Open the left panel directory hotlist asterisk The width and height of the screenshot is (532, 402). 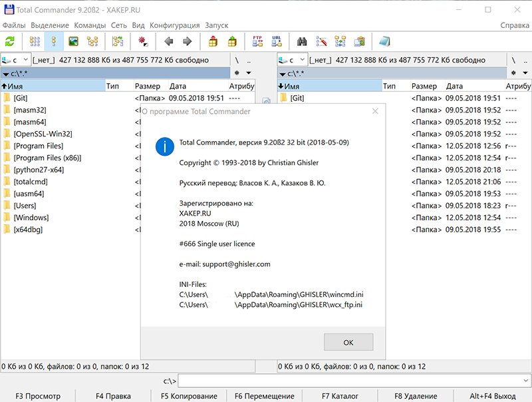(237, 73)
